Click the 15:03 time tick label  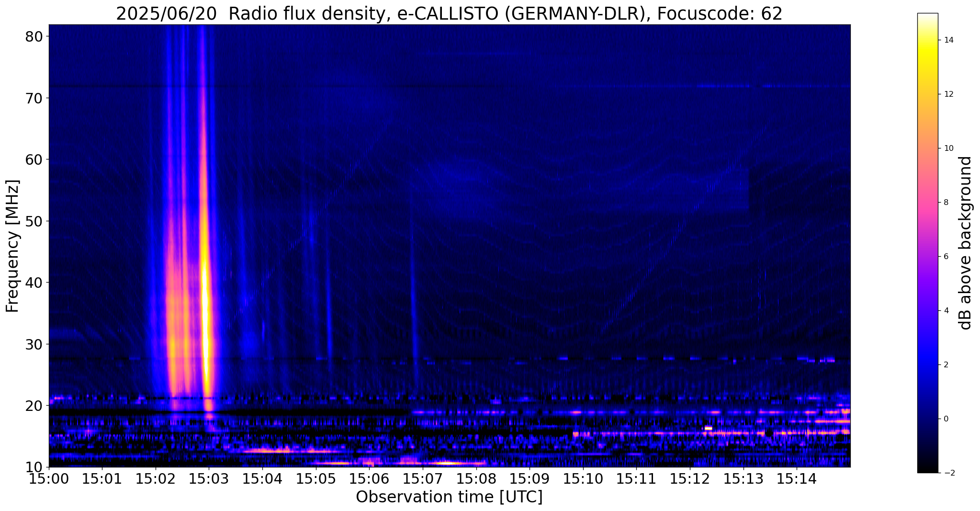(209, 479)
